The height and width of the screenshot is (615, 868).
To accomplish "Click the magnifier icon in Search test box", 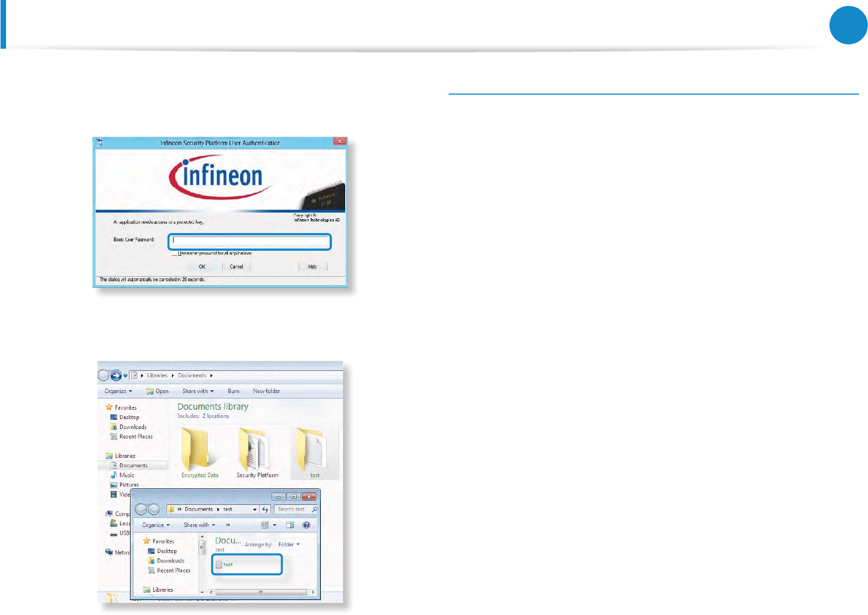I will pos(314,509).
